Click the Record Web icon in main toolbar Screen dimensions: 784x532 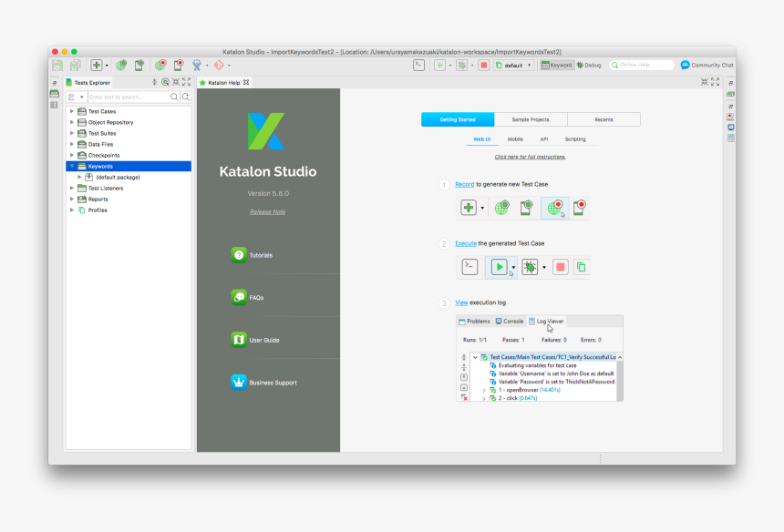(x=160, y=66)
